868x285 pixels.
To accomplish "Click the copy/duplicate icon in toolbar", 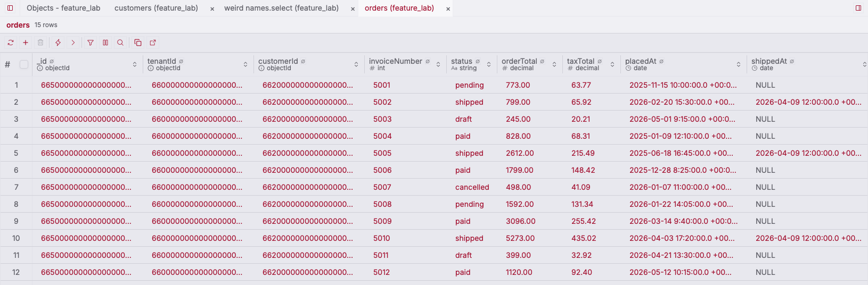I will (138, 43).
